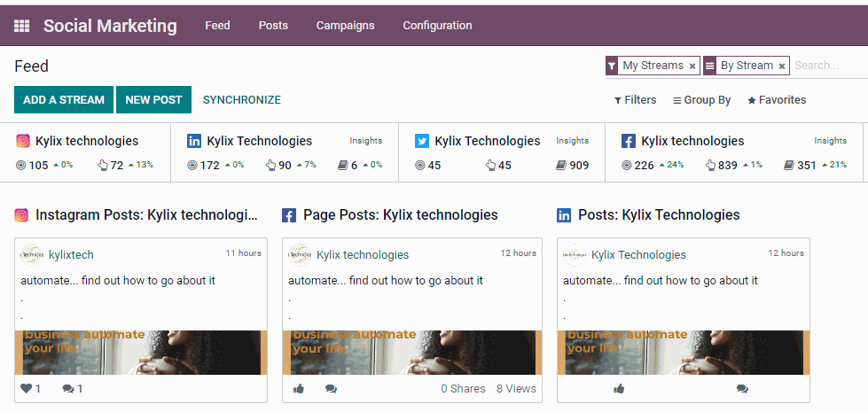The image size is (868, 412).
Task: Click the Twitter stories icon showing 909
Action: (560, 165)
